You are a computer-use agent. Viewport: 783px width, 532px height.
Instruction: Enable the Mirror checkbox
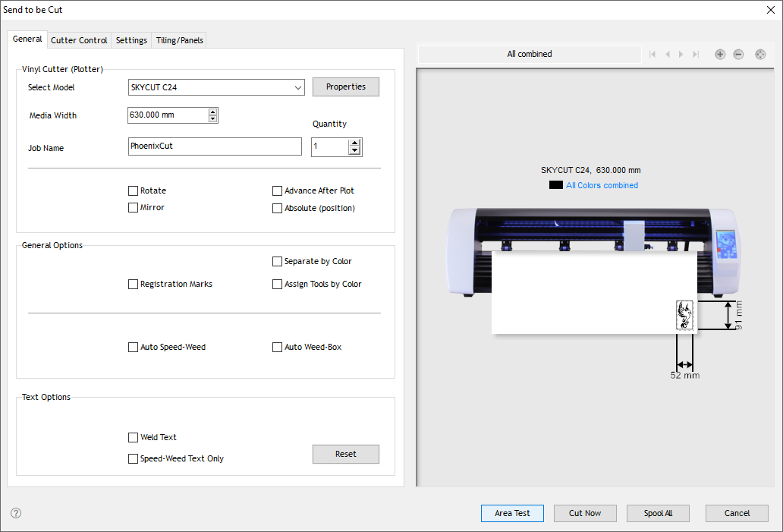click(133, 207)
